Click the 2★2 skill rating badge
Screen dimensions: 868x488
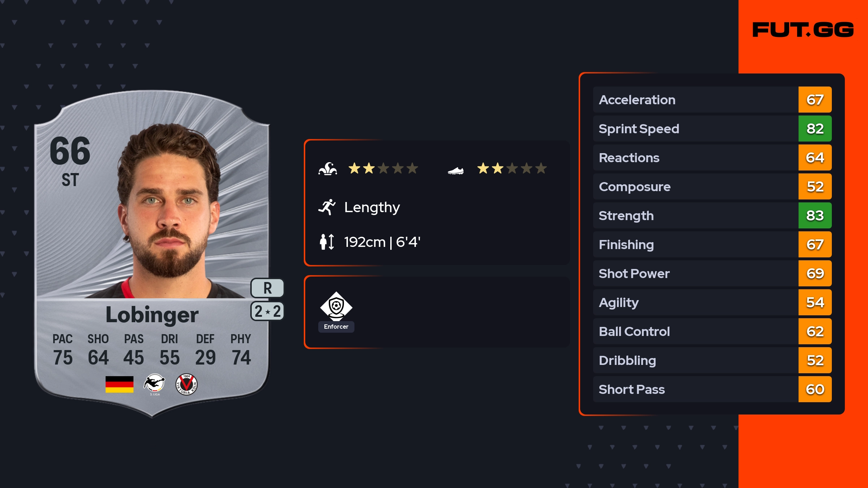point(267,311)
